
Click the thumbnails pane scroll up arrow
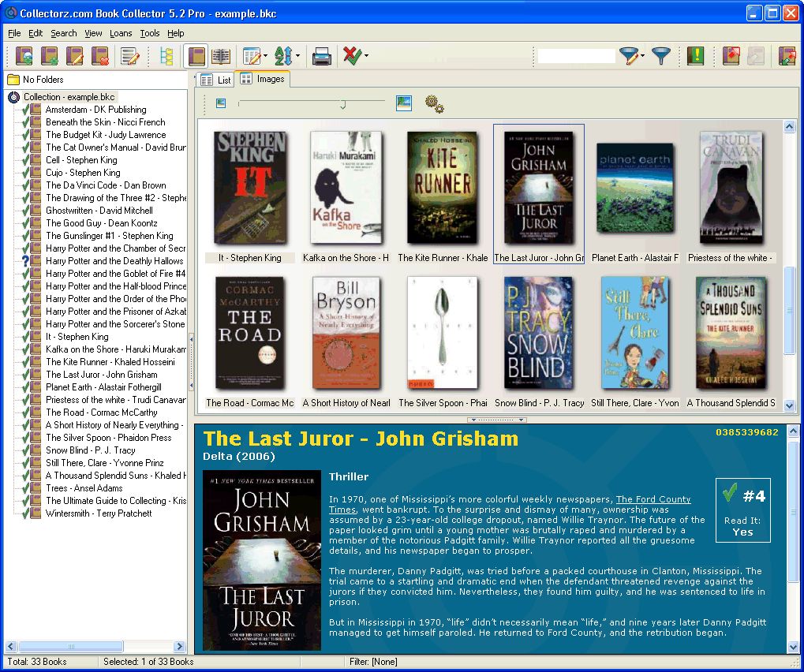[x=789, y=126]
